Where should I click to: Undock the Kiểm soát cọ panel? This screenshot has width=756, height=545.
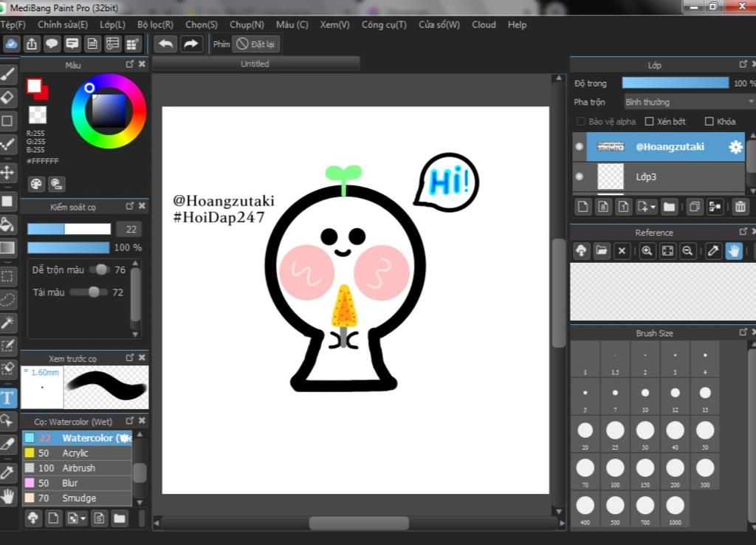[129, 206]
